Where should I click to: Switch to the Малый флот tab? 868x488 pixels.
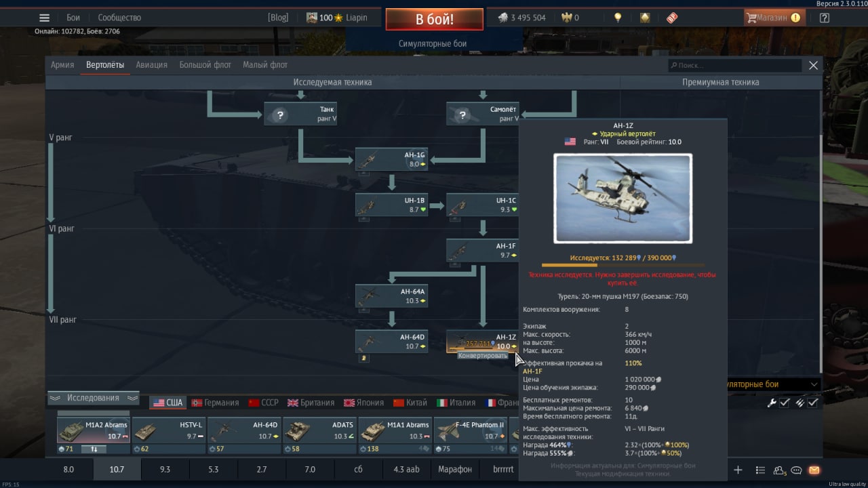pos(265,65)
